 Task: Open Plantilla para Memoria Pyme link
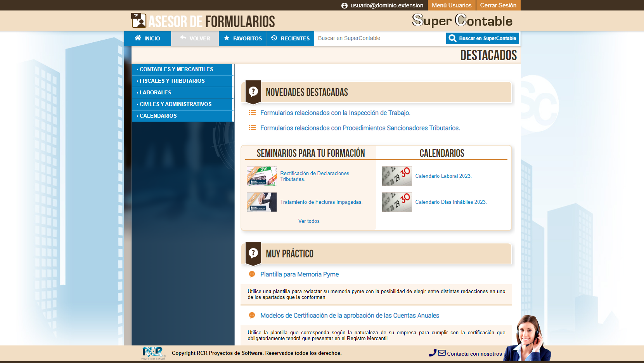coord(299,274)
